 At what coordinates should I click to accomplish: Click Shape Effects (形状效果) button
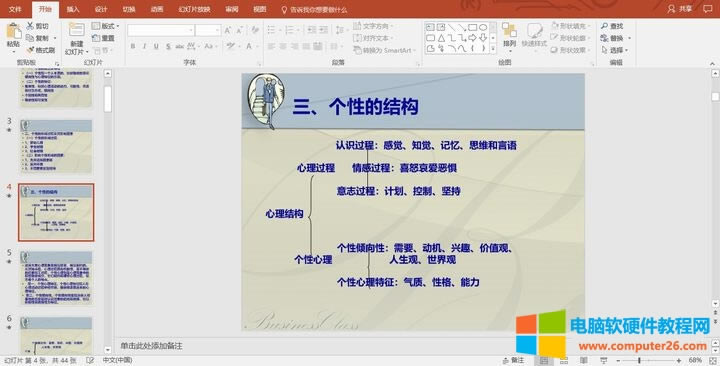(x=570, y=50)
